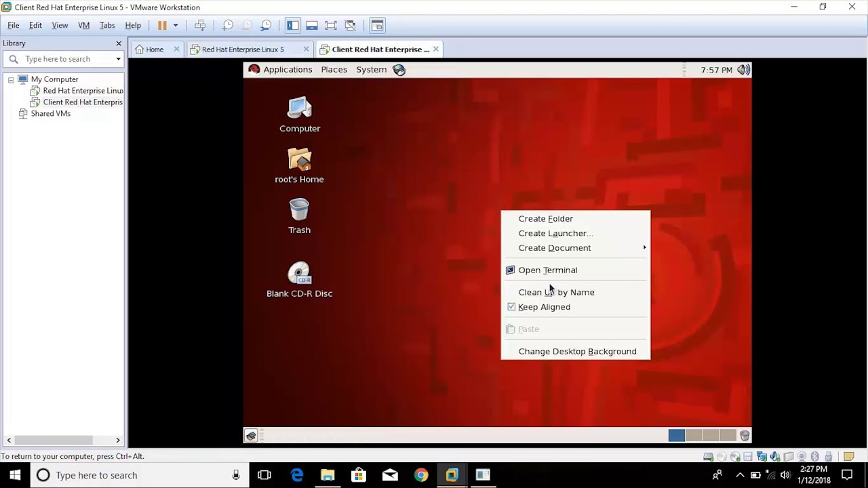
Task: Open the VM menu
Action: pyautogui.click(x=84, y=26)
